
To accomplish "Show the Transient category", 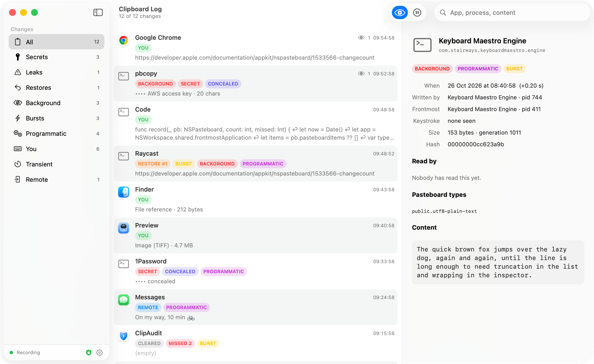I will (57, 164).
